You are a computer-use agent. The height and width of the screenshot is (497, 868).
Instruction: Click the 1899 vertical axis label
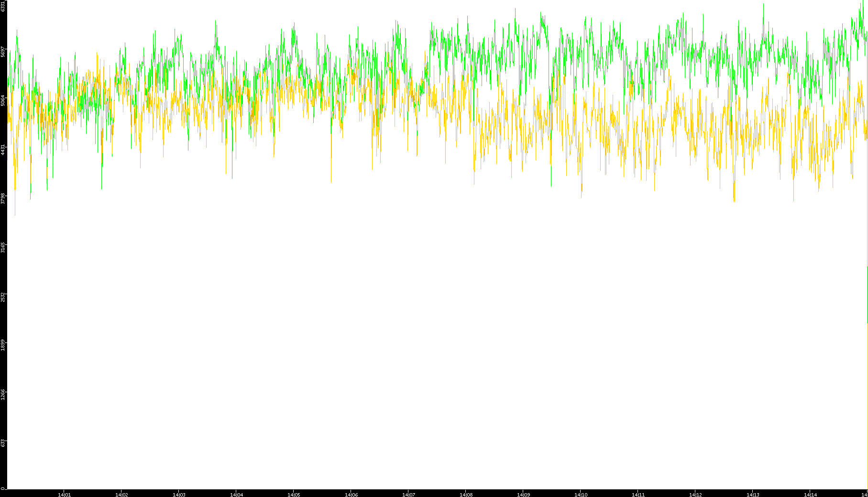click(3, 345)
